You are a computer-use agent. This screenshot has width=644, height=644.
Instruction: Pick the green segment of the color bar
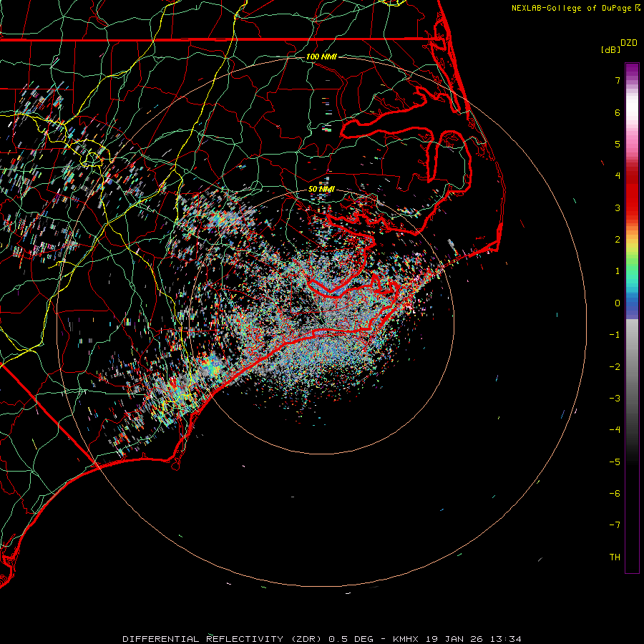tap(632, 268)
